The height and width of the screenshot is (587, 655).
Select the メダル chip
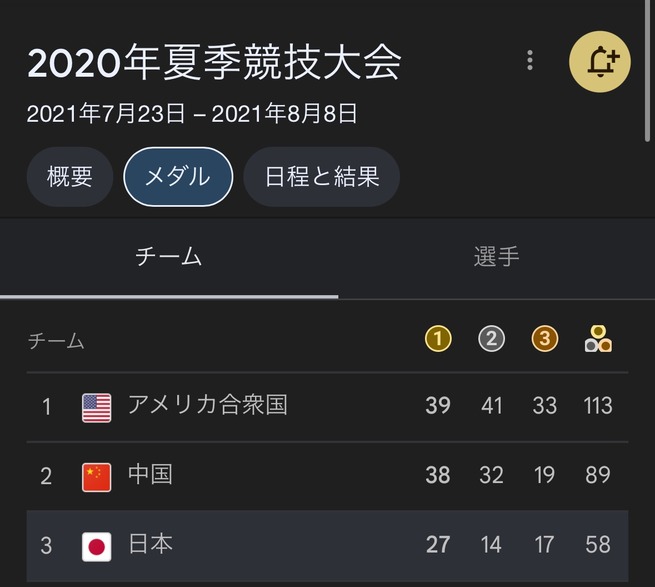tap(178, 176)
